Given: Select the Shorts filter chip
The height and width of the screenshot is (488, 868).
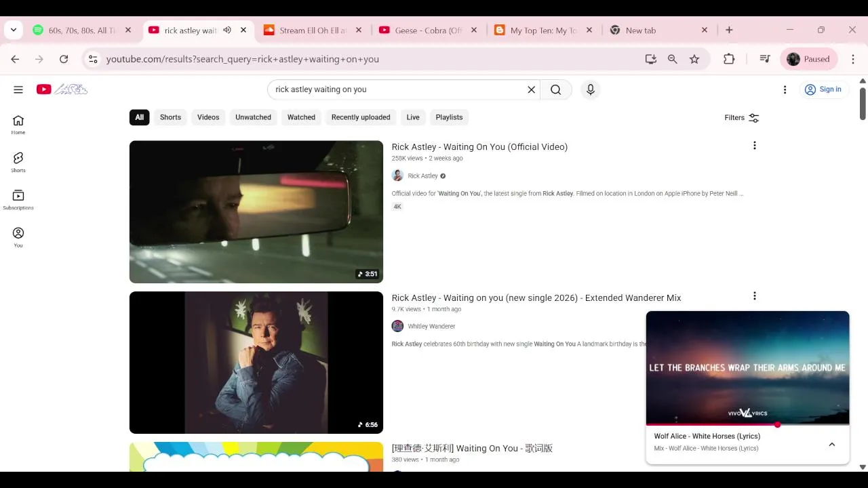Looking at the screenshot, I should click(170, 117).
